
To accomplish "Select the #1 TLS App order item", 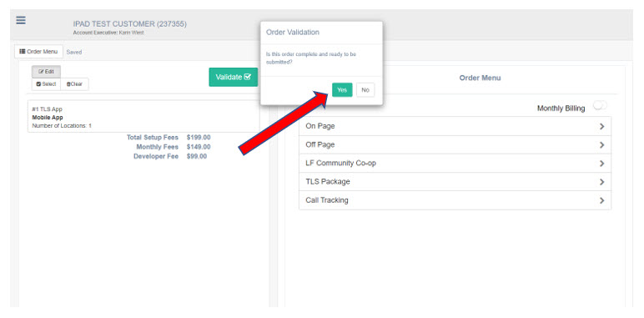I will pyautogui.click(x=143, y=117).
